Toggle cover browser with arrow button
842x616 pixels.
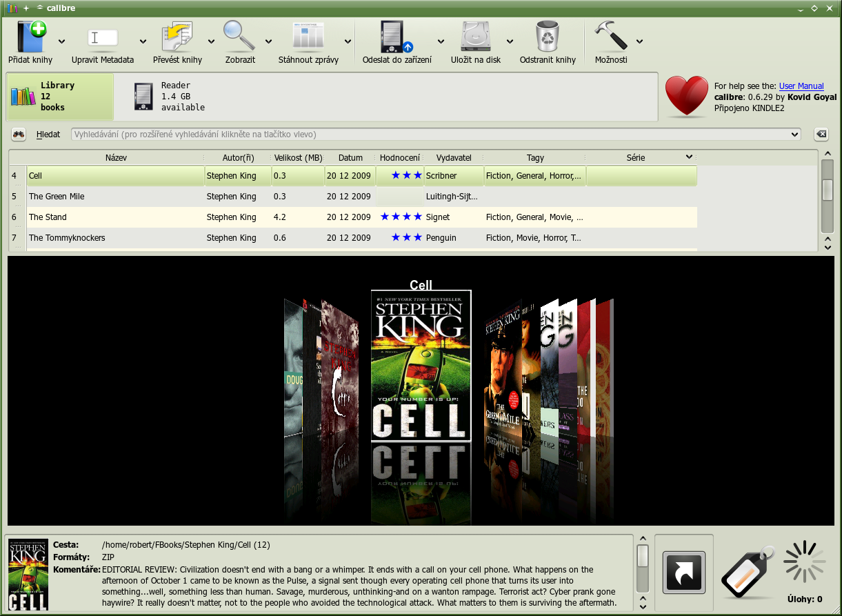coord(683,573)
